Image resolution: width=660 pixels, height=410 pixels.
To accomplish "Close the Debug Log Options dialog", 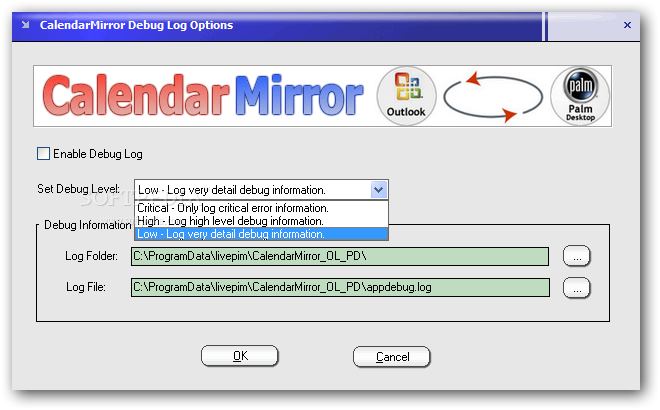I will click(x=627, y=25).
